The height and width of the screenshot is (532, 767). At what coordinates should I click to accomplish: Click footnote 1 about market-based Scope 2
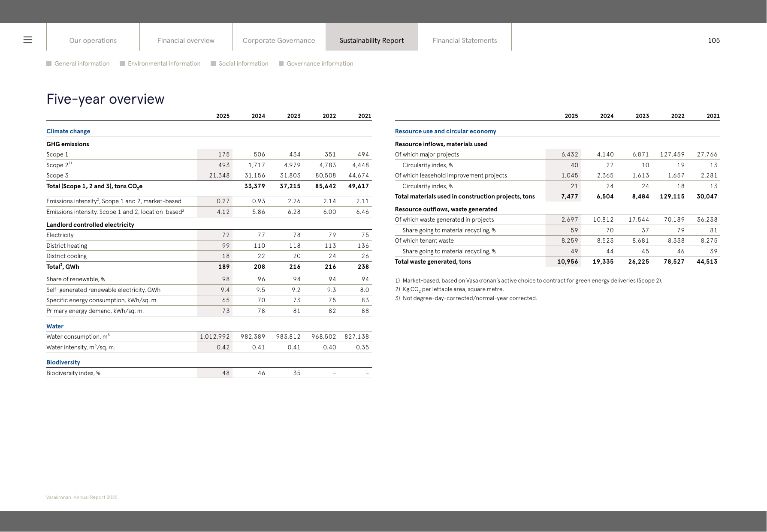tap(528, 281)
